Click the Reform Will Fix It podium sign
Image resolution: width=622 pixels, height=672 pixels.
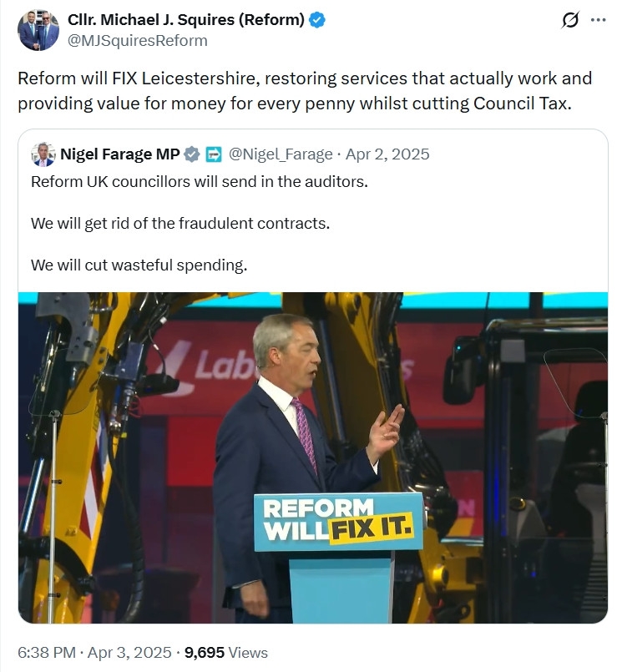(x=339, y=522)
